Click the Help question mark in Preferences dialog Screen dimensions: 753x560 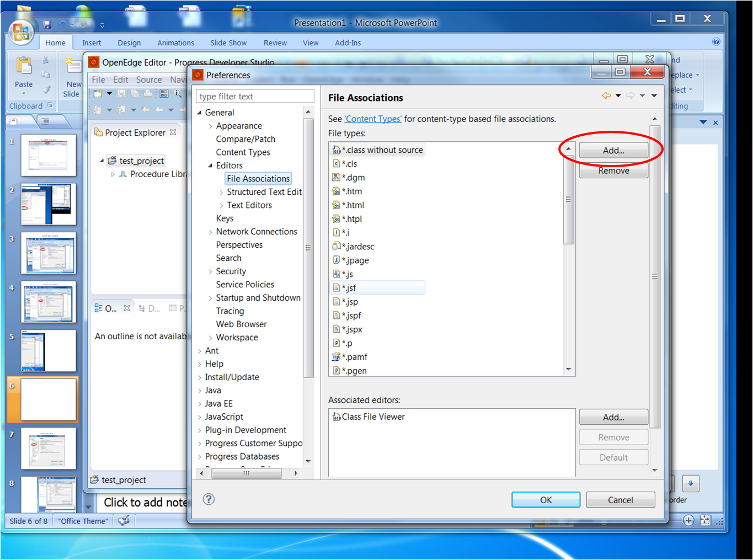pos(209,499)
